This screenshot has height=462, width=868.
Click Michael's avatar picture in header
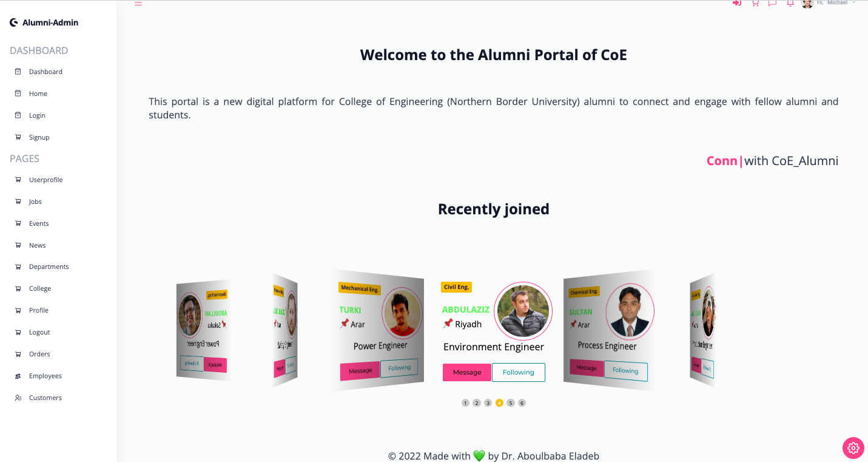coord(807,3)
